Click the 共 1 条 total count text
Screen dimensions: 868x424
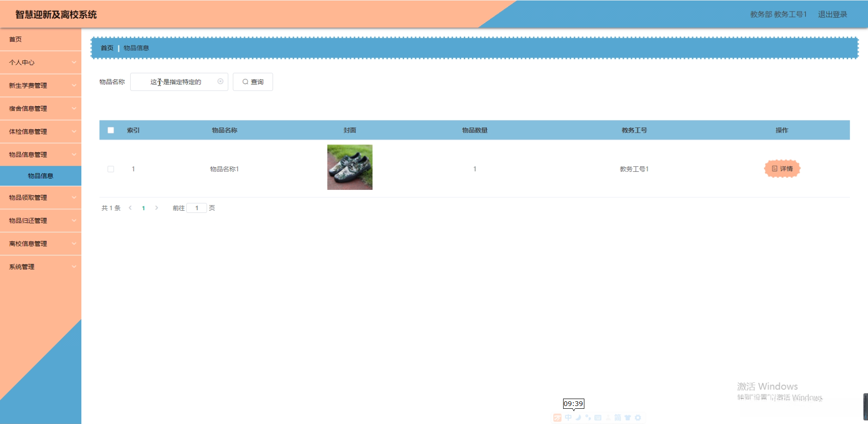tap(111, 208)
